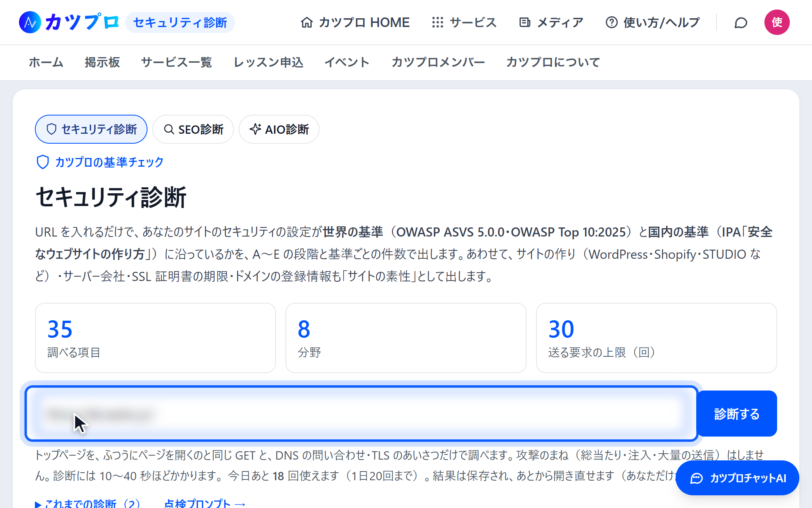Open the カツプロチャットAI chat button
The width and height of the screenshot is (812, 508).
tap(737, 478)
